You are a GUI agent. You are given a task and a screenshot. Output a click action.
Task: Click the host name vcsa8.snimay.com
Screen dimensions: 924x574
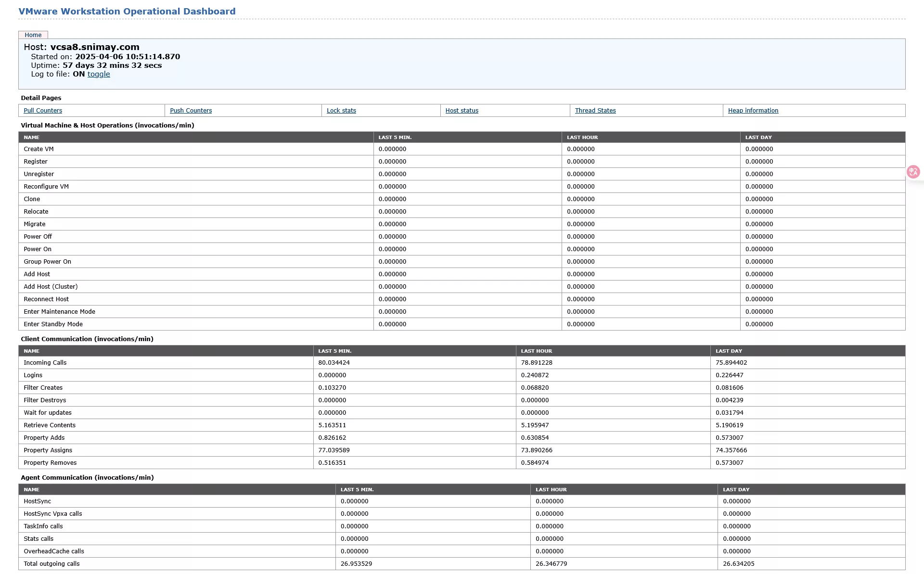(x=95, y=47)
